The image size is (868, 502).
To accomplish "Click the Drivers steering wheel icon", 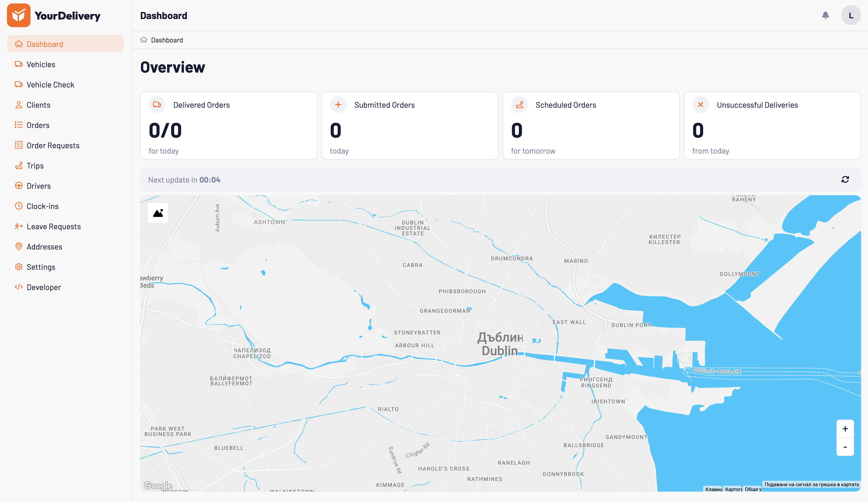I will tap(19, 186).
